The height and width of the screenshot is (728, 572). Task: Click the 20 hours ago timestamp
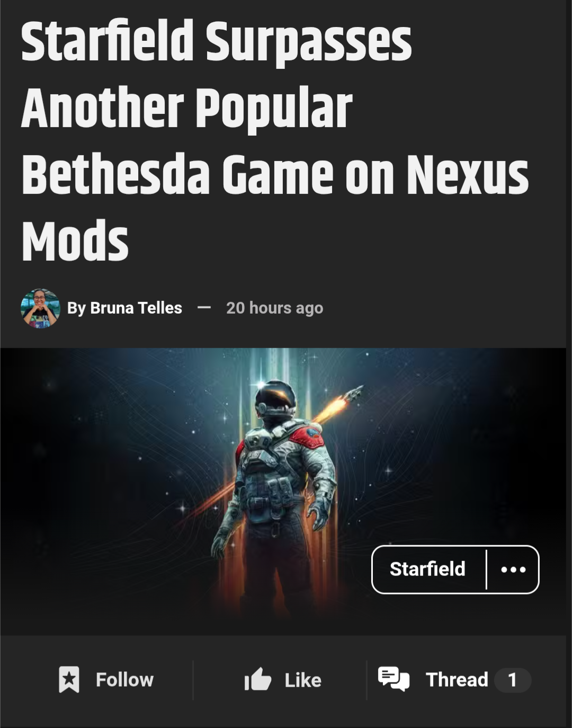coord(274,308)
